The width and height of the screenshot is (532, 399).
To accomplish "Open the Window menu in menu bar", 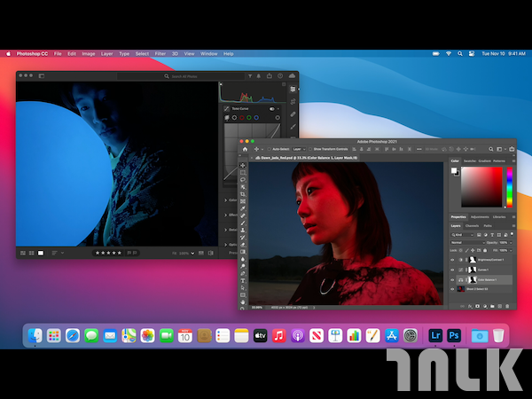I will pyautogui.click(x=208, y=53).
